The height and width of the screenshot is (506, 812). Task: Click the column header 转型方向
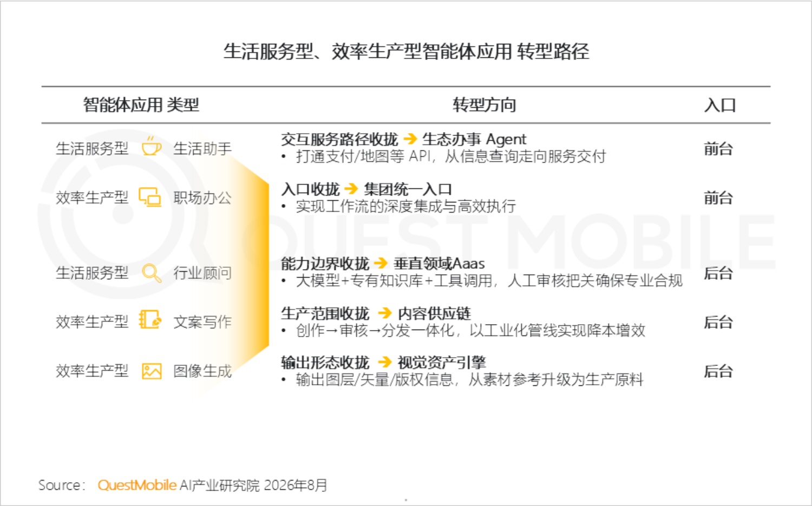point(484,104)
